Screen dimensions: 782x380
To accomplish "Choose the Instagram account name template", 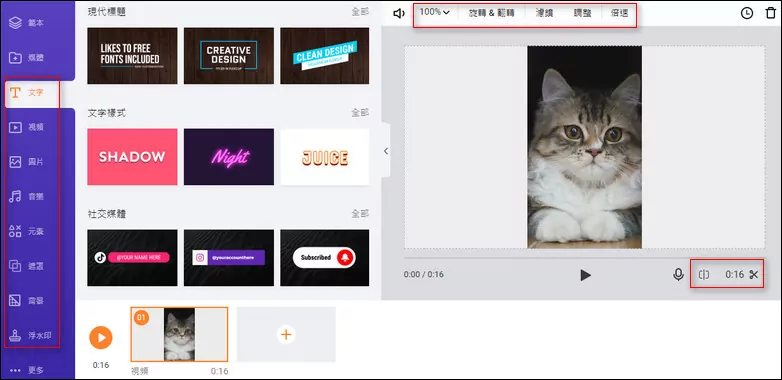I will tap(229, 258).
